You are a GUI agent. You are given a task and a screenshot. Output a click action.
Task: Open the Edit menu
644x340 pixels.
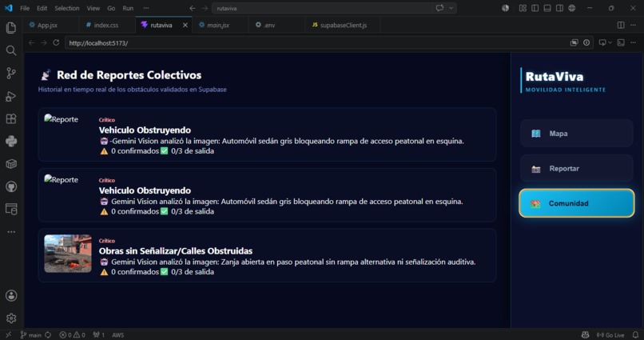tap(42, 8)
